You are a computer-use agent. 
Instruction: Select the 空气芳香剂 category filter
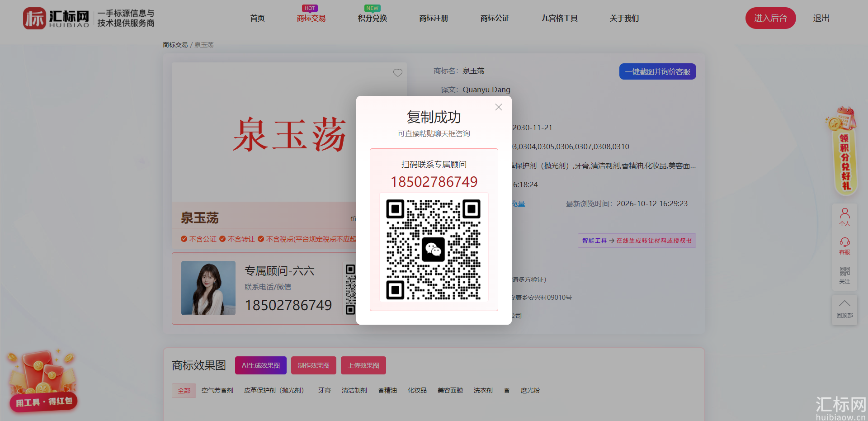(x=217, y=390)
